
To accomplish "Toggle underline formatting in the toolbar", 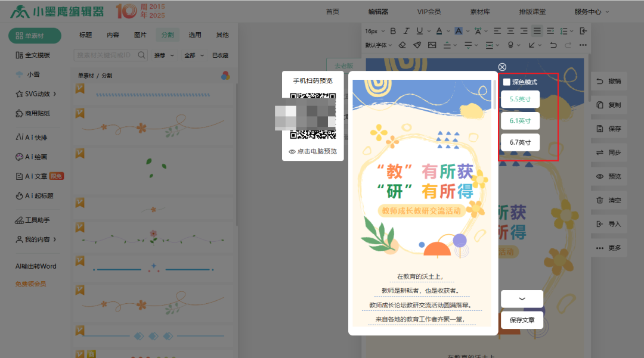I will (419, 31).
